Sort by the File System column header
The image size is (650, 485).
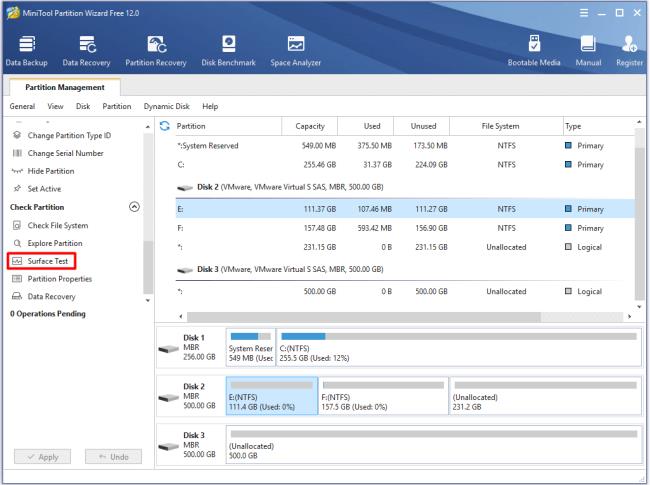[506, 126]
